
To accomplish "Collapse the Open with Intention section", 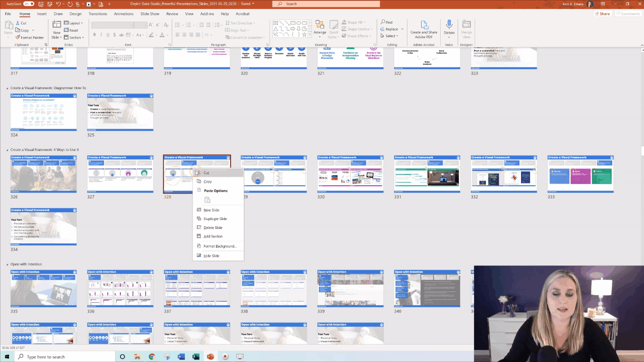I will click(x=7, y=264).
